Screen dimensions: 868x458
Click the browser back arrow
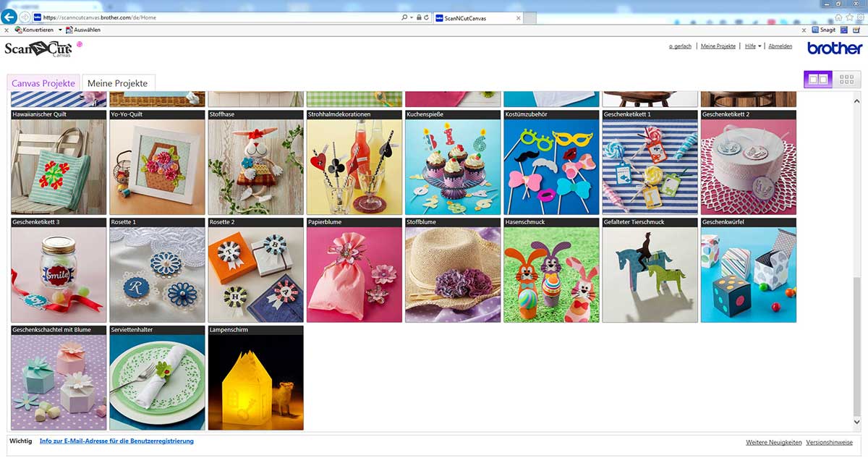coord(10,17)
